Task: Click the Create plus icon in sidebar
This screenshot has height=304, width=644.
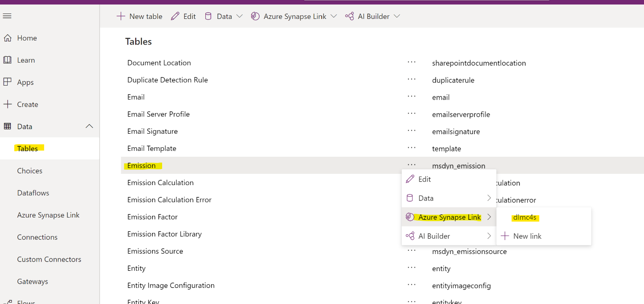Action: (7, 104)
